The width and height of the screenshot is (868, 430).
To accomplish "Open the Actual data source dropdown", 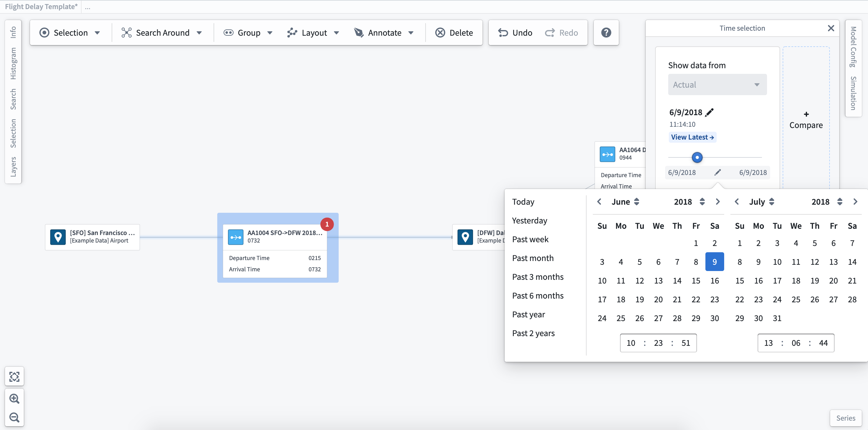I will pyautogui.click(x=717, y=84).
